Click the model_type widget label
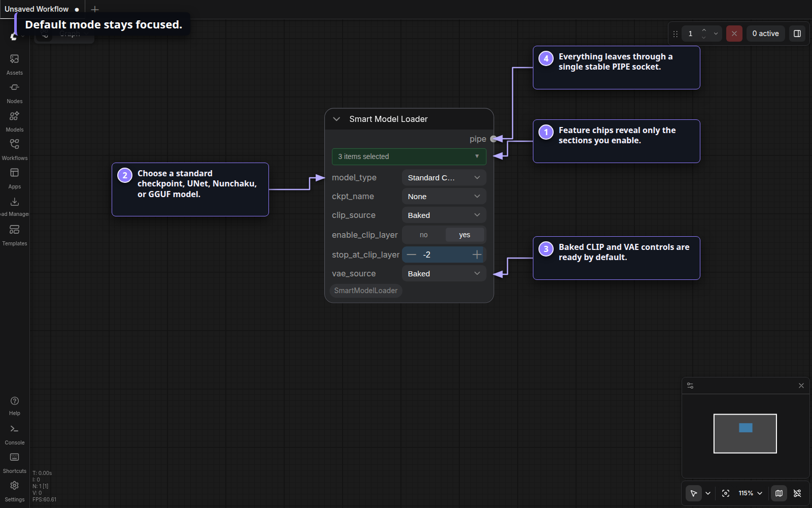Screen dimensions: 812x508 point(354,178)
